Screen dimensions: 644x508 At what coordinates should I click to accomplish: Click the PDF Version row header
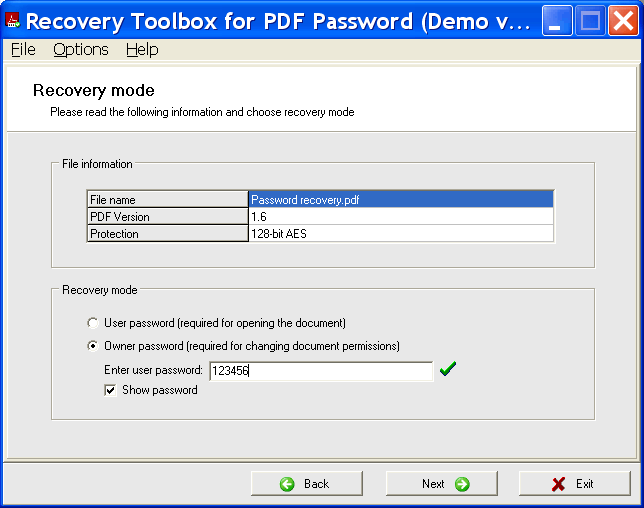click(168, 216)
